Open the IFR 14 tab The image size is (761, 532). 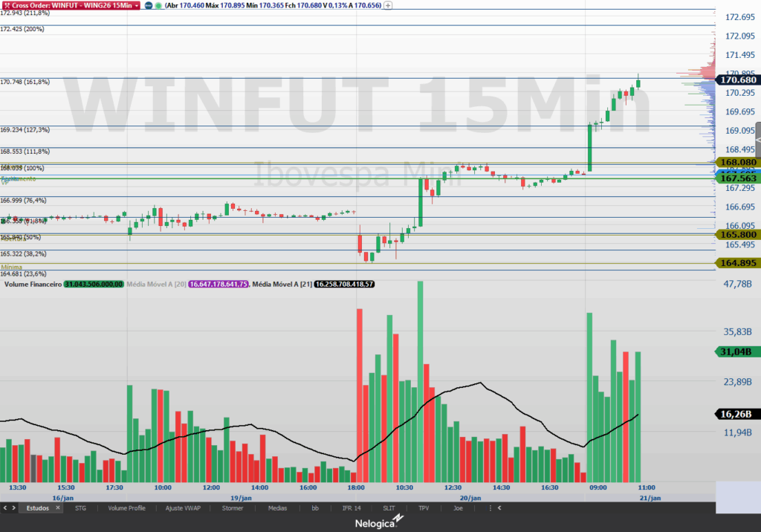click(351, 508)
